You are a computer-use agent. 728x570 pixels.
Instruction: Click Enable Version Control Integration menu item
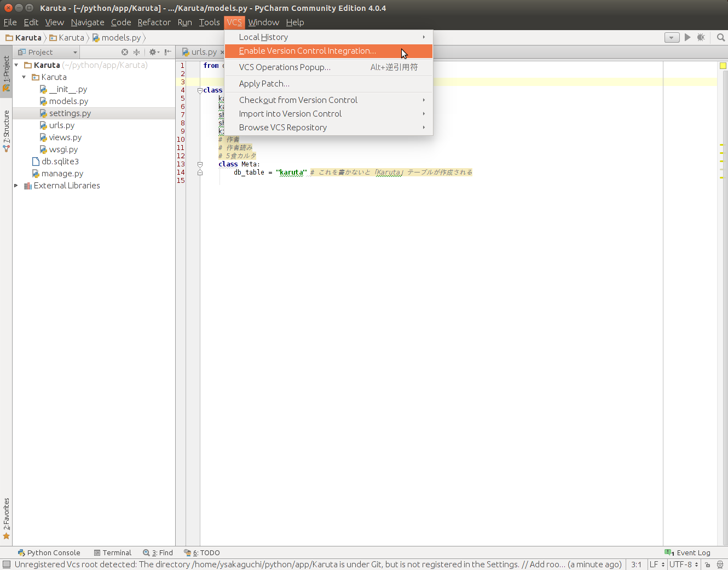pos(328,51)
